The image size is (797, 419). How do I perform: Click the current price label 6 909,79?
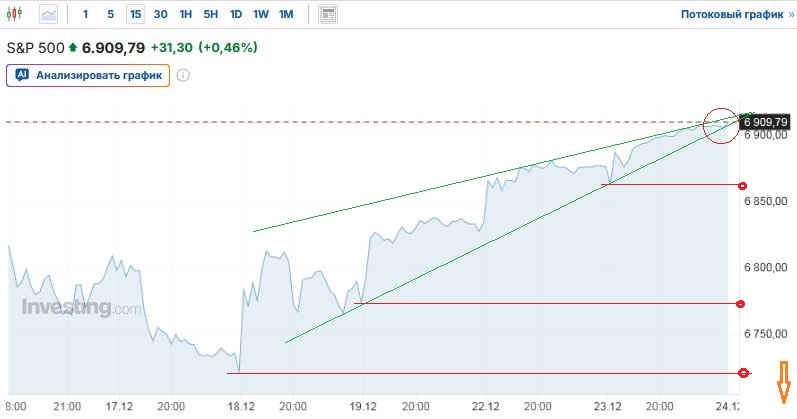tap(766, 121)
